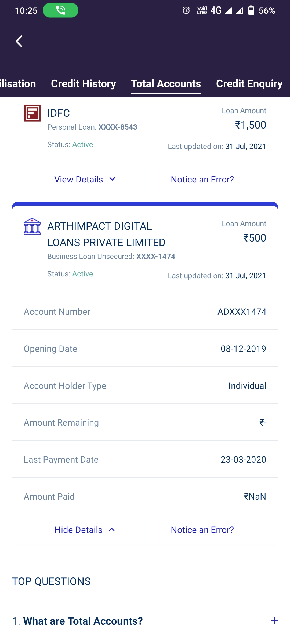Switch to the Credit Enquiry tab
This screenshot has width=290, height=644.
tap(249, 84)
